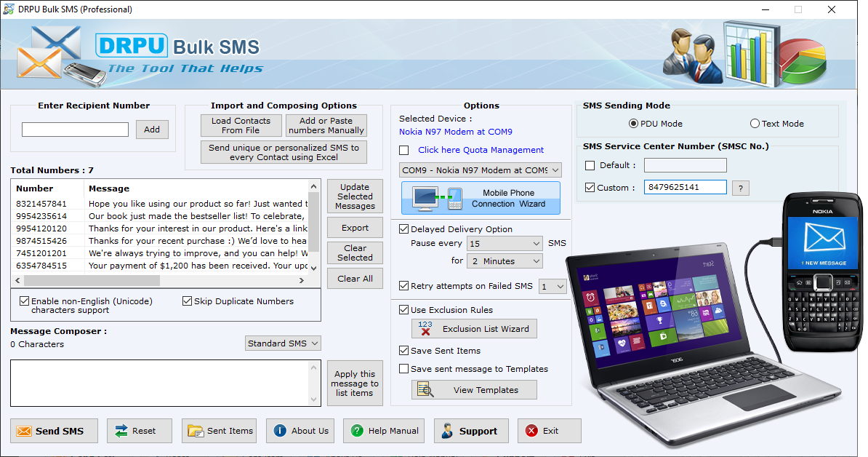This screenshot has width=868, height=457.
Task: Click the Sent Items folder icon
Action: tap(196, 431)
